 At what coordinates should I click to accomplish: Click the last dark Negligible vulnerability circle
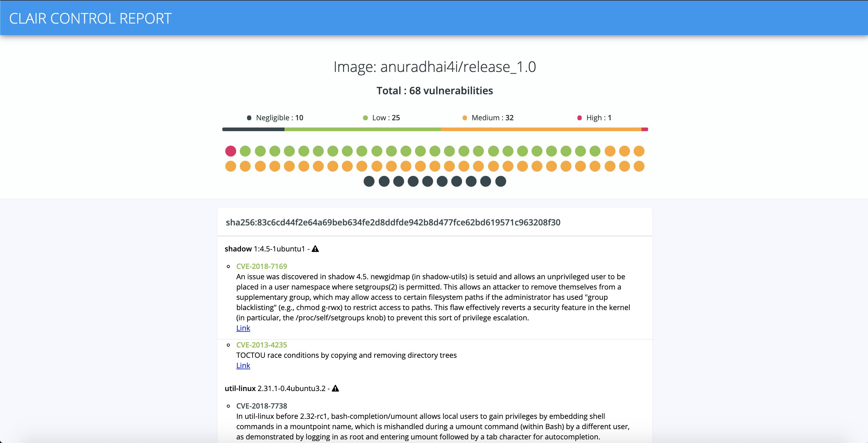(x=501, y=181)
